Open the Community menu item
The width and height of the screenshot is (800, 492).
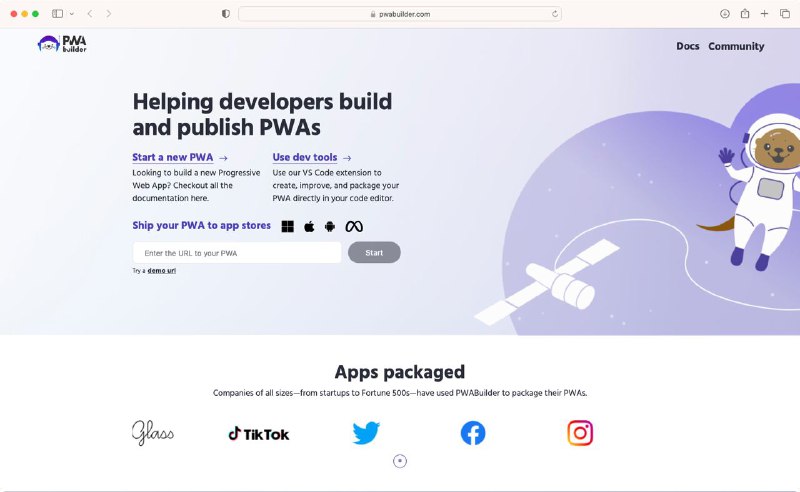[736, 46]
